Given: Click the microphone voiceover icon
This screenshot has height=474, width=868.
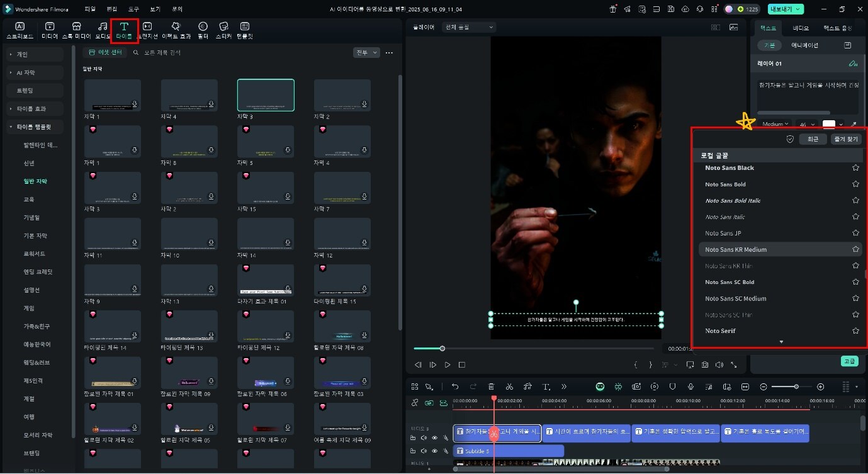Looking at the screenshot, I should coord(690,387).
